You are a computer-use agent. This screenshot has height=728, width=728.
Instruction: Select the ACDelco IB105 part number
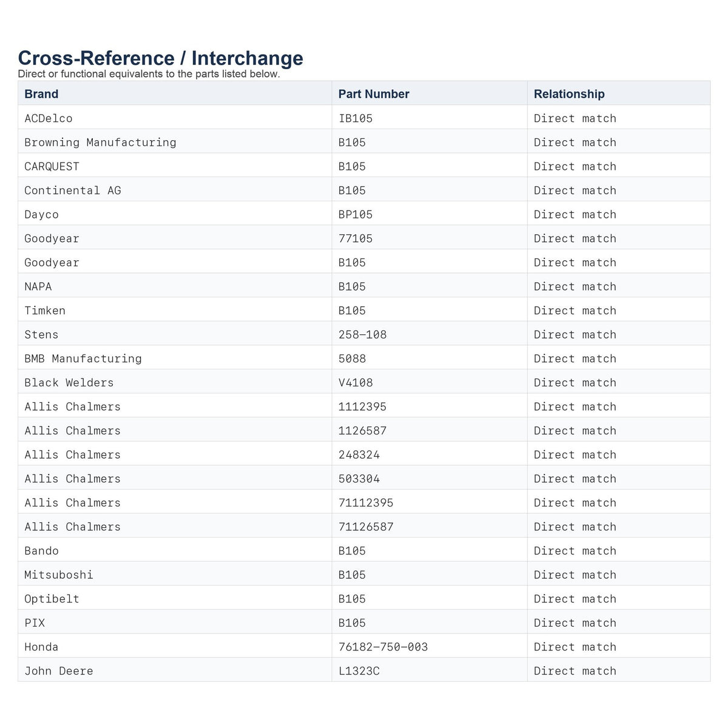pos(356,118)
